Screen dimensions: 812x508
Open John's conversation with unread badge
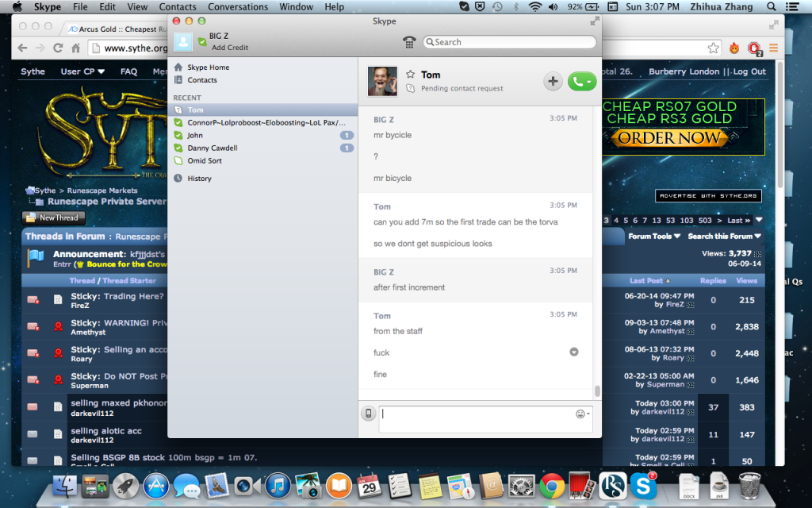click(262, 135)
